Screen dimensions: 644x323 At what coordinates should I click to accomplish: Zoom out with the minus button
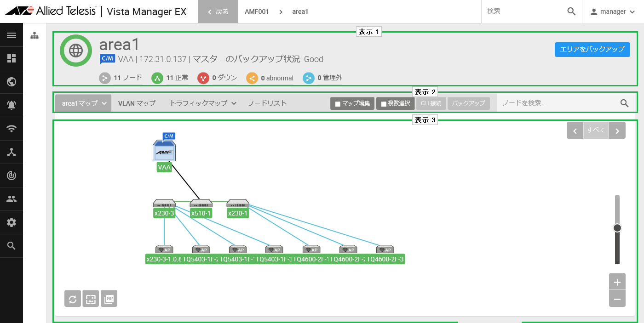pos(617,299)
